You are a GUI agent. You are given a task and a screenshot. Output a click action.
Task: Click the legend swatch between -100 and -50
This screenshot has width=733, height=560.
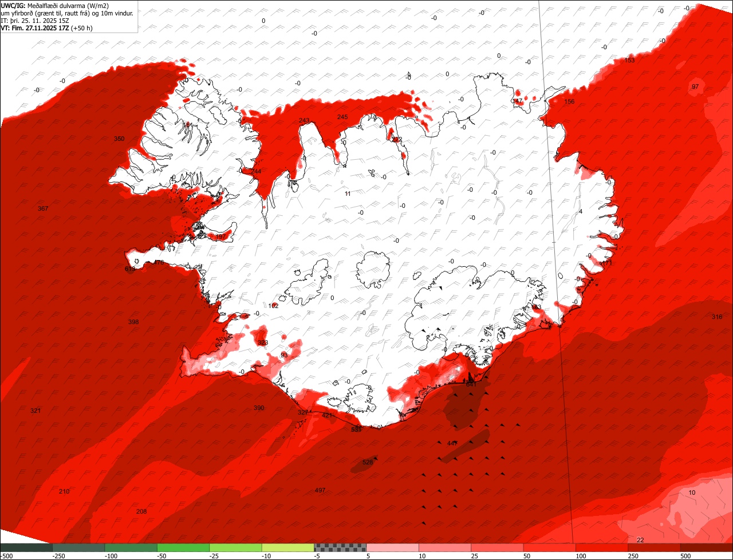[131, 547]
